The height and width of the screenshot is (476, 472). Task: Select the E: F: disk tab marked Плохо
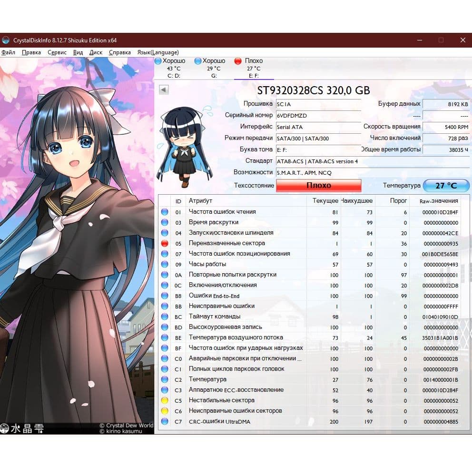254,68
